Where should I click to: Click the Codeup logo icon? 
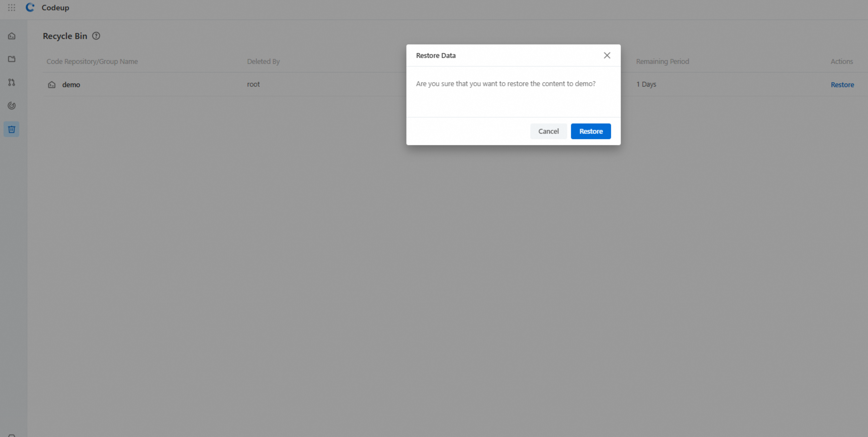coord(30,7)
